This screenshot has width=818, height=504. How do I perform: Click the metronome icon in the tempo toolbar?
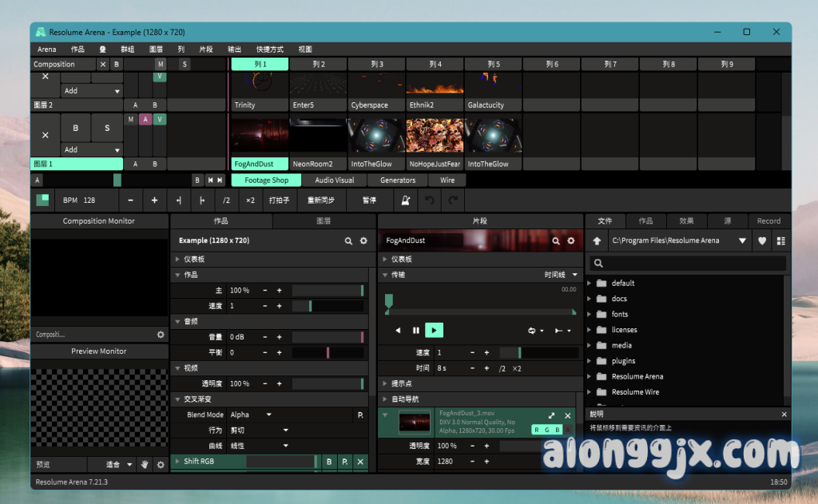pyautogui.click(x=407, y=200)
